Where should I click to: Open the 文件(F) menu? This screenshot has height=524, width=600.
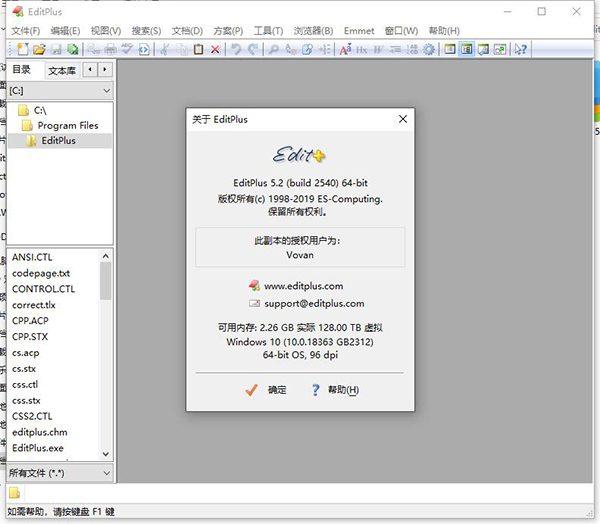coord(26,31)
